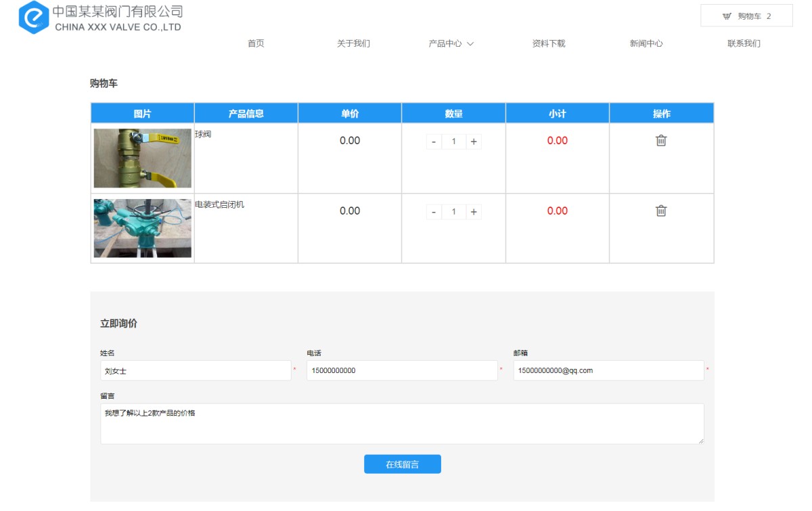Viewport: 812px width, 511px height.
Task: Select the 邮箱 email field
Action: (x=608, y=370)
